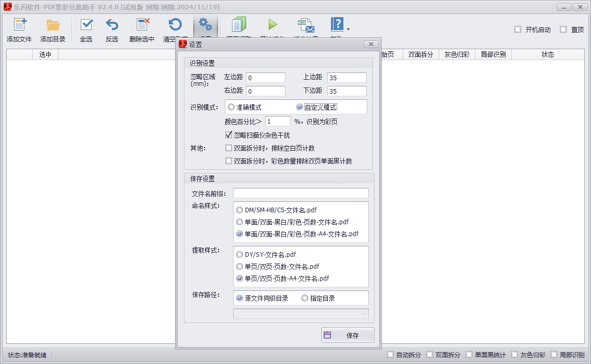Click the 删除选中 delete selected icon

142,25
